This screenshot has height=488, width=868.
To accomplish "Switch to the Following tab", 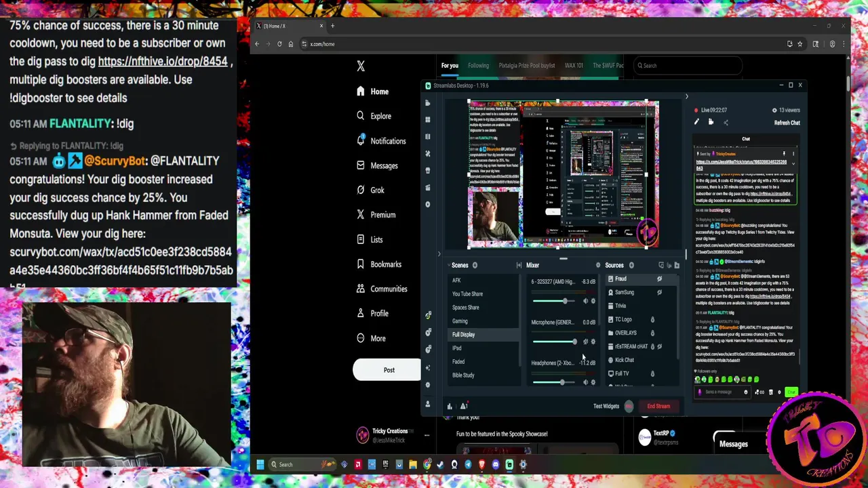I will click(478, 66).
